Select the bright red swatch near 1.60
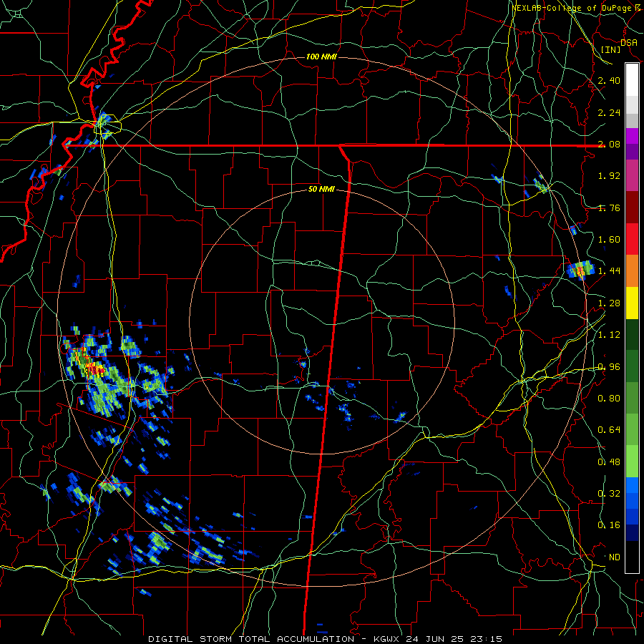 click(632, 239)
